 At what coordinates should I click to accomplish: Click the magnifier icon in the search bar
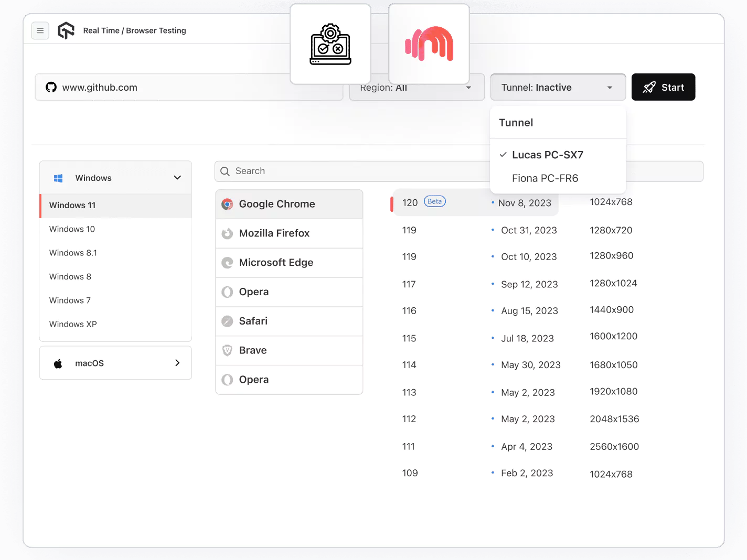pos(225,171)
